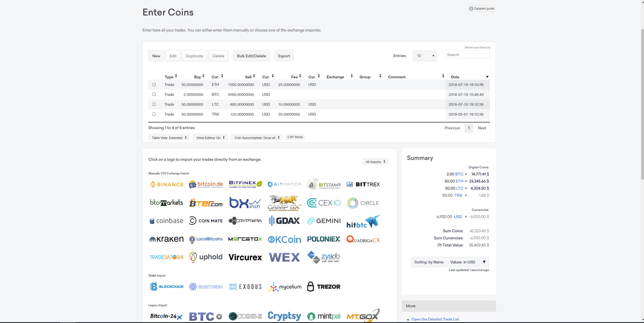Image resolution: width=644 pixels, height=323 pixels.
Task: Open the All Imports filter dropdown
Action: pos(375,161)
